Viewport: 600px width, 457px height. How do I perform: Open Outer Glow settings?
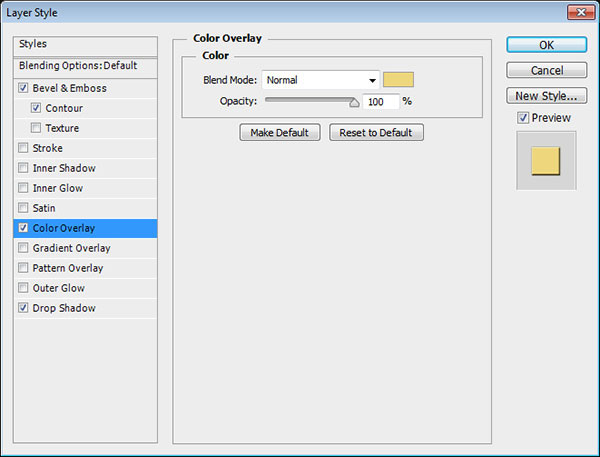[59, 288]
